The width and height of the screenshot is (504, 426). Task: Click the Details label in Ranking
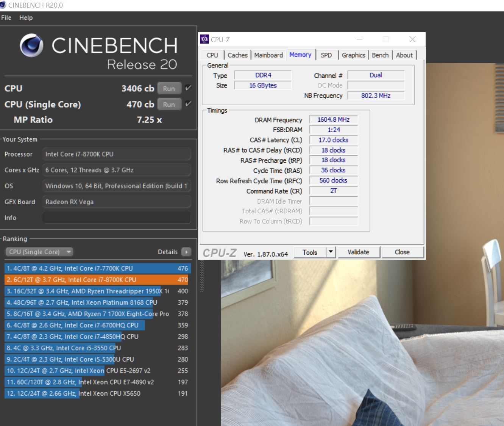click(167, 252)
